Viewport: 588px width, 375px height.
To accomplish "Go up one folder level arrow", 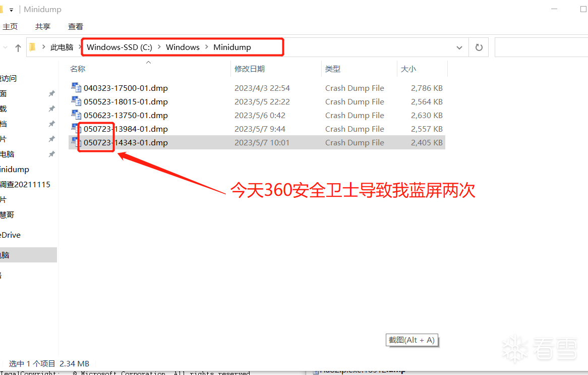I will [18, 47].
